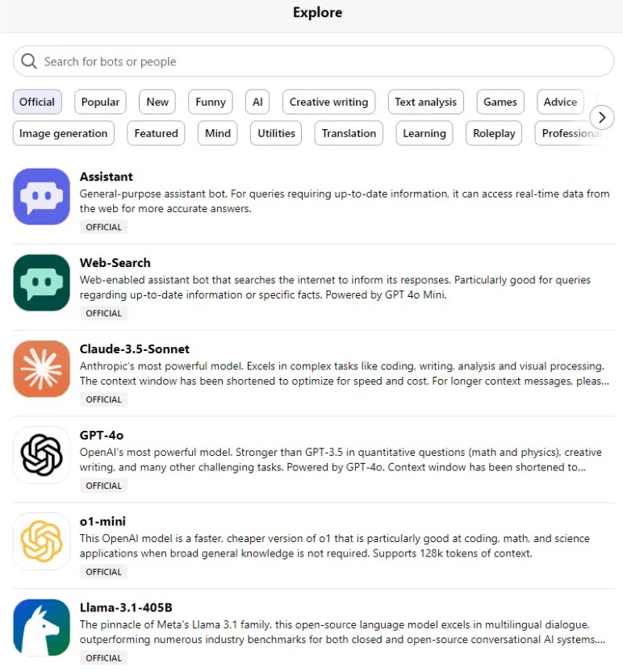623x672 pixels.
Task: Click the Assistant bot purple icon
Action: pyautogui.click(x=41, y=196)
